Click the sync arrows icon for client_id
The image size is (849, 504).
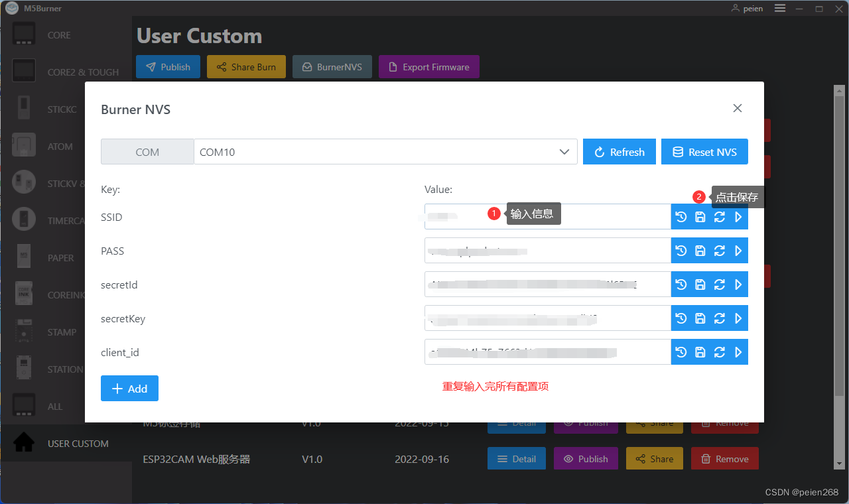(x=719, y=352)
